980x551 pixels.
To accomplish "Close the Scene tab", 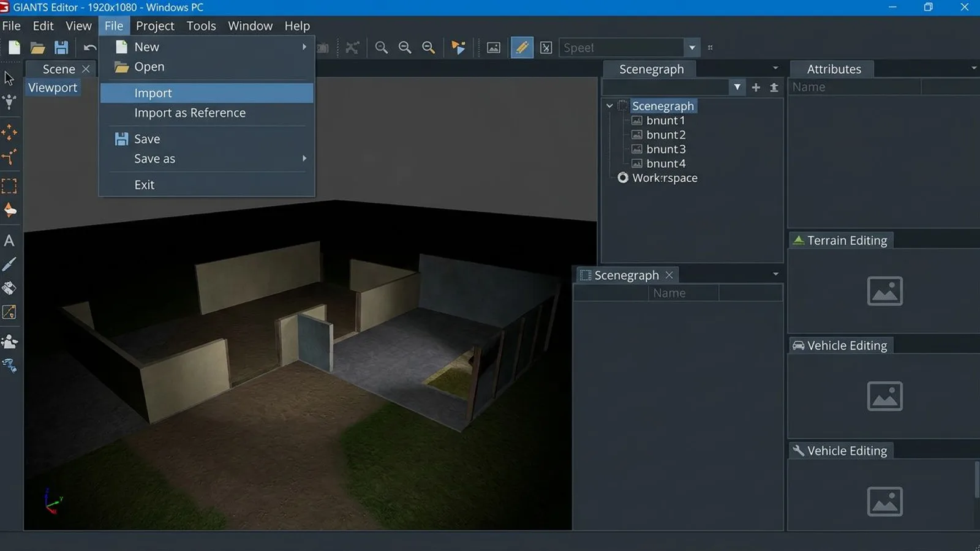I will click(86, 69).
